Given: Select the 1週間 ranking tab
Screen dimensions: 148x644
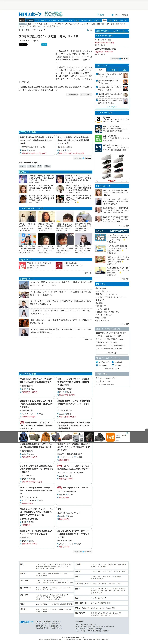Looking at the screenshot, I should (x=123, y=70).
